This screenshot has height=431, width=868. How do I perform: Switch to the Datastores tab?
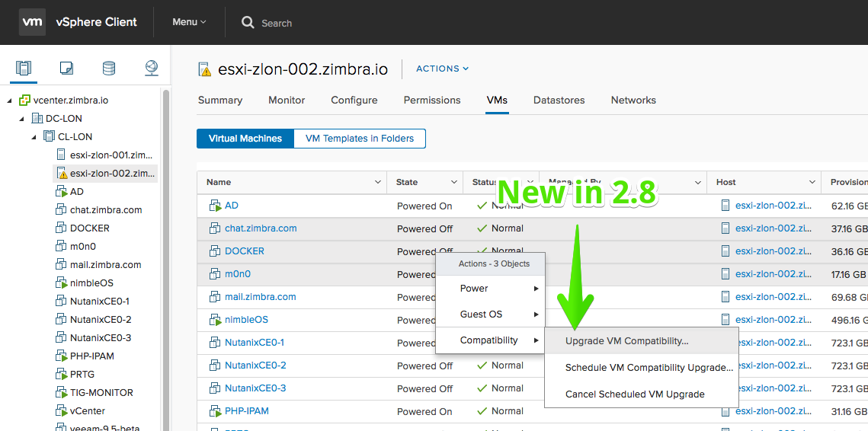coord(559,101)
